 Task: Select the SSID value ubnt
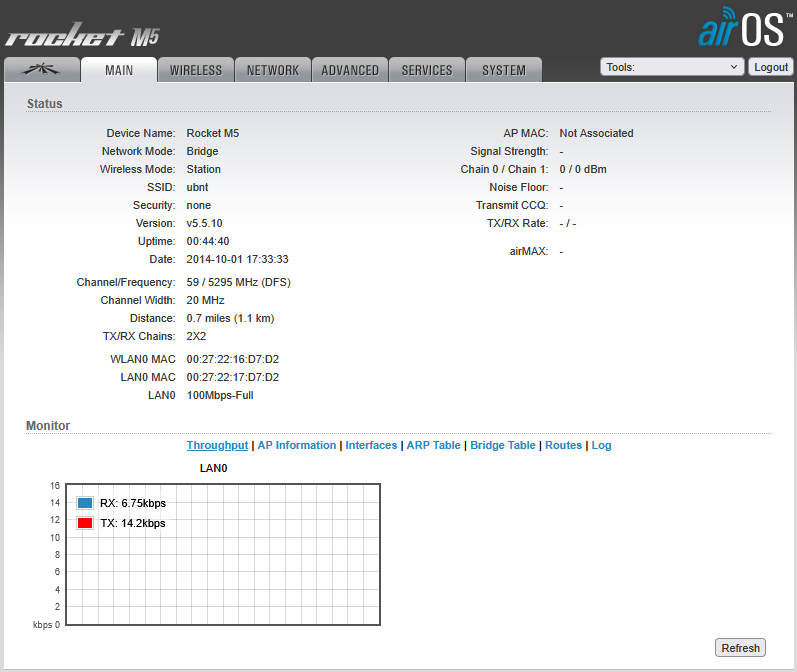[197, 188]
